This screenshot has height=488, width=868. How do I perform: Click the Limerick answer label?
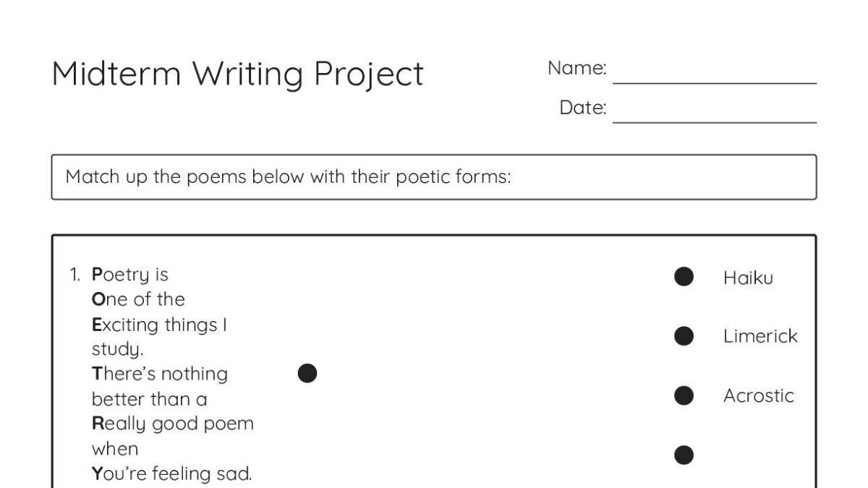pos(760,336)
